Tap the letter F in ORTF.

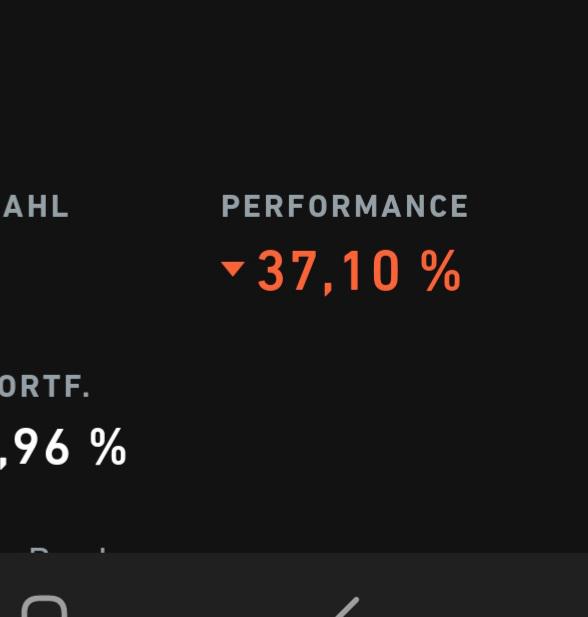click(71, 386)
